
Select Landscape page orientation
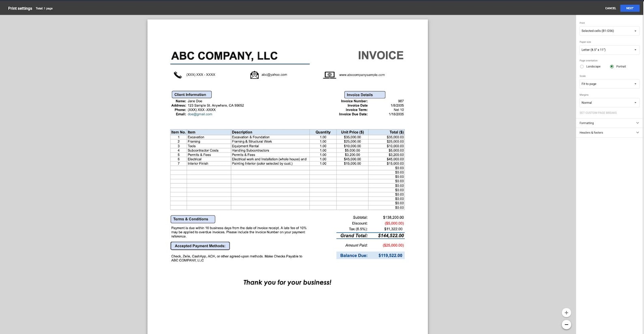click(582, 67)
